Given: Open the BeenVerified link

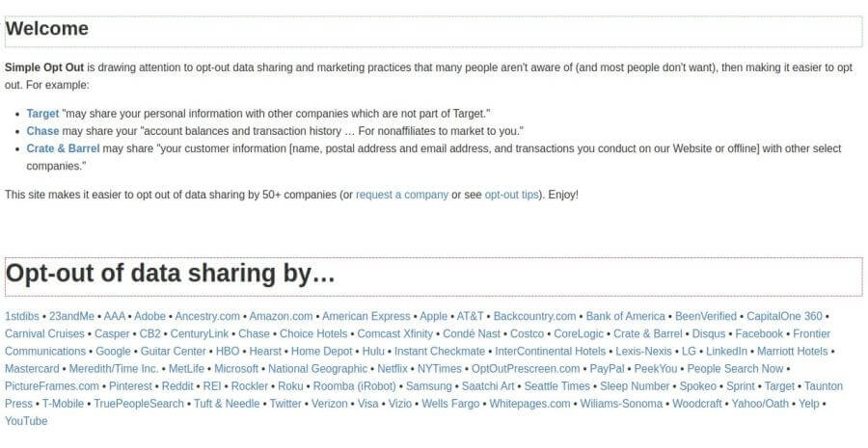Looking at the screenshot, I should point(706,316).
